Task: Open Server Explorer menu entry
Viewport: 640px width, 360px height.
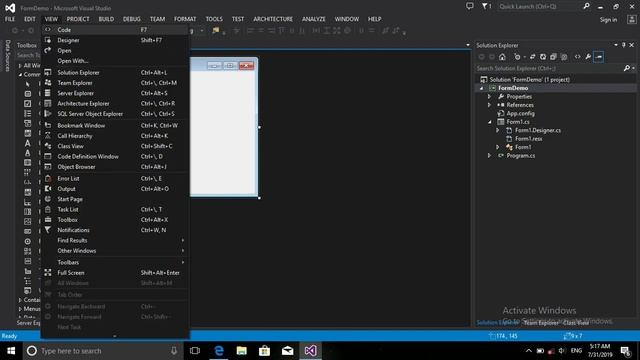Action: pyautogui.click(x=114, y=93)
